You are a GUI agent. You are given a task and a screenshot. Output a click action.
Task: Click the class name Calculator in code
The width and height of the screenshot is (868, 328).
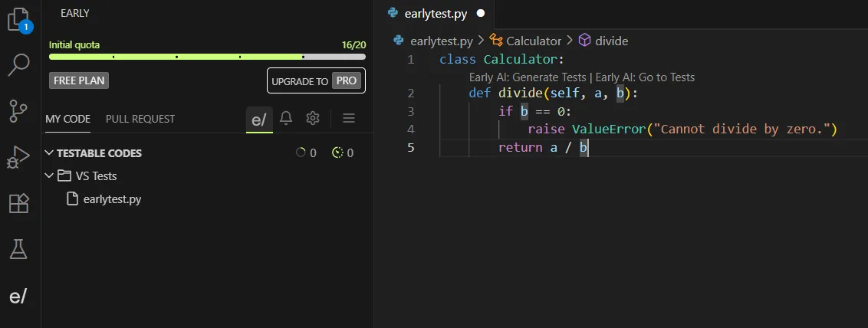[x=520, y=59]
